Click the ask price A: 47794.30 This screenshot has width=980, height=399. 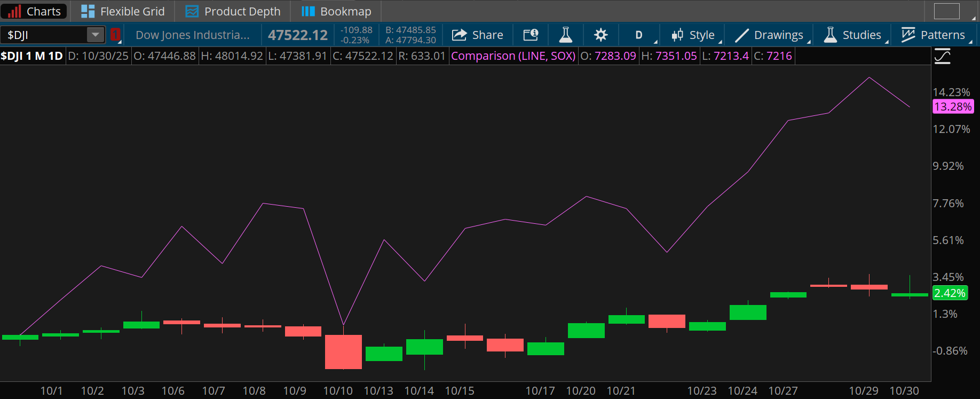point(411,40)
